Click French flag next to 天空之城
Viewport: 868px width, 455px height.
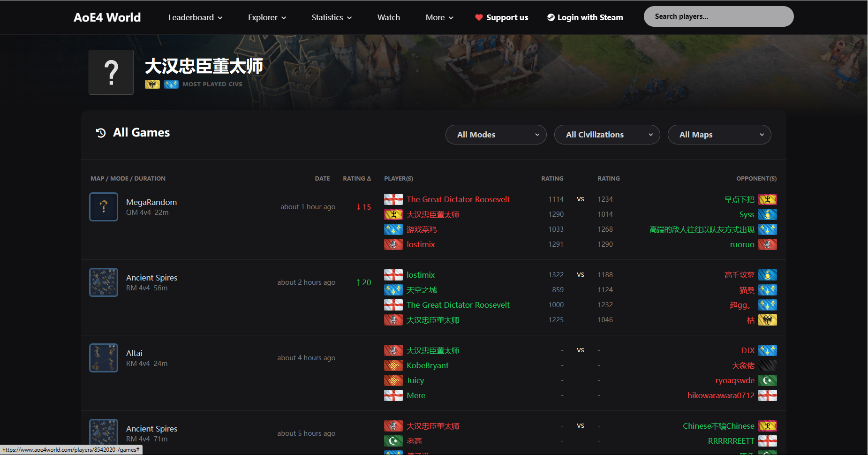[x=393, y=290]
